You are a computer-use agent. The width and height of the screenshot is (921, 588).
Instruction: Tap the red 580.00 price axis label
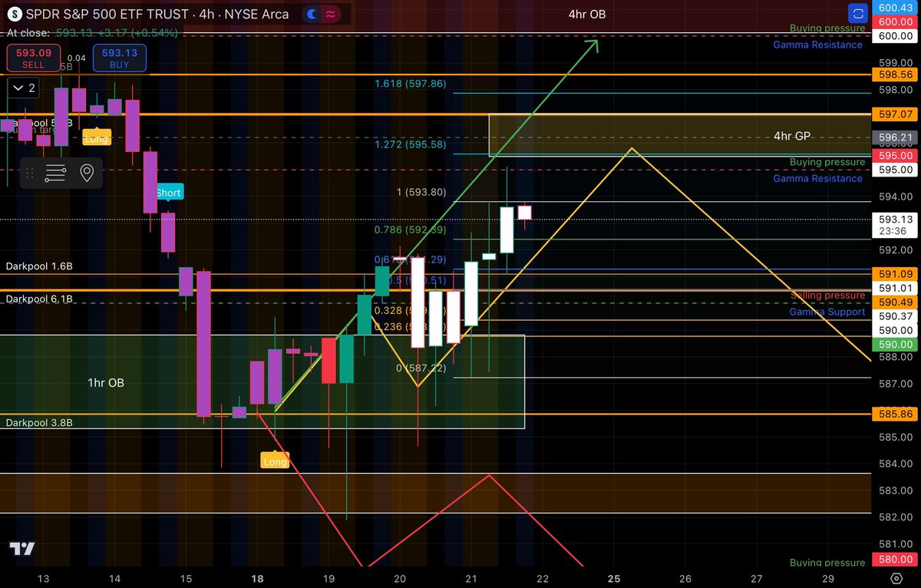[895, 560]
